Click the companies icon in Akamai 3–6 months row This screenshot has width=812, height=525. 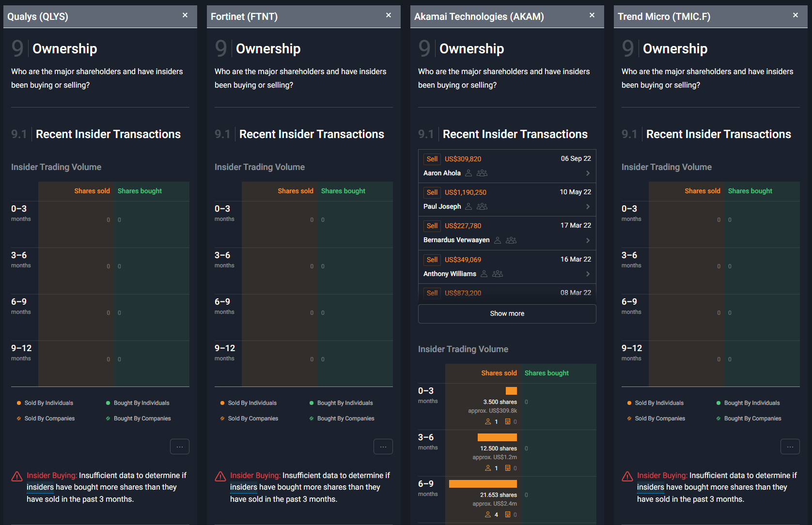click(x=508, y=468)
